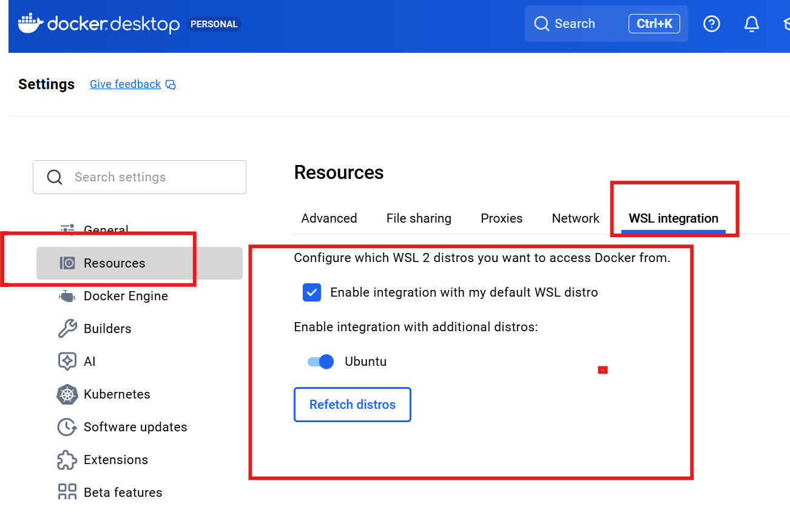790x532 pixels.
Task: Click the Kubernetes helm wheel icon
Action: (67, 394)
